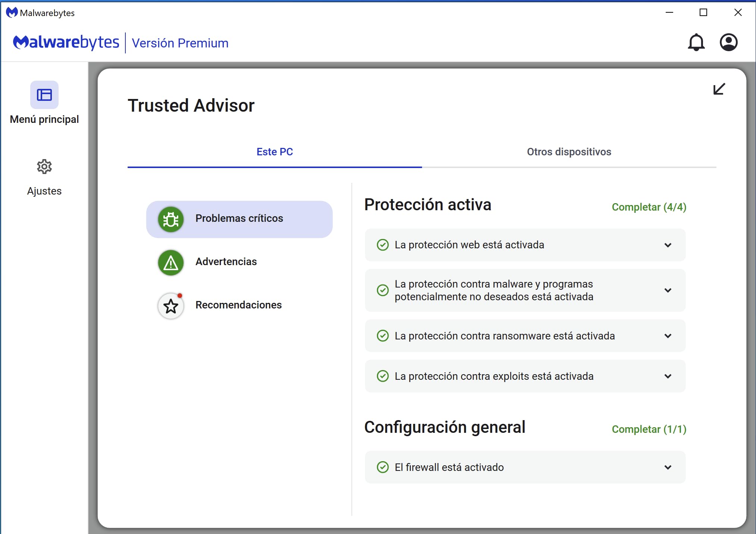Click check icon beside firewall row
The height and width of the screenshot is (534, 756).
[x=383, y=467]
